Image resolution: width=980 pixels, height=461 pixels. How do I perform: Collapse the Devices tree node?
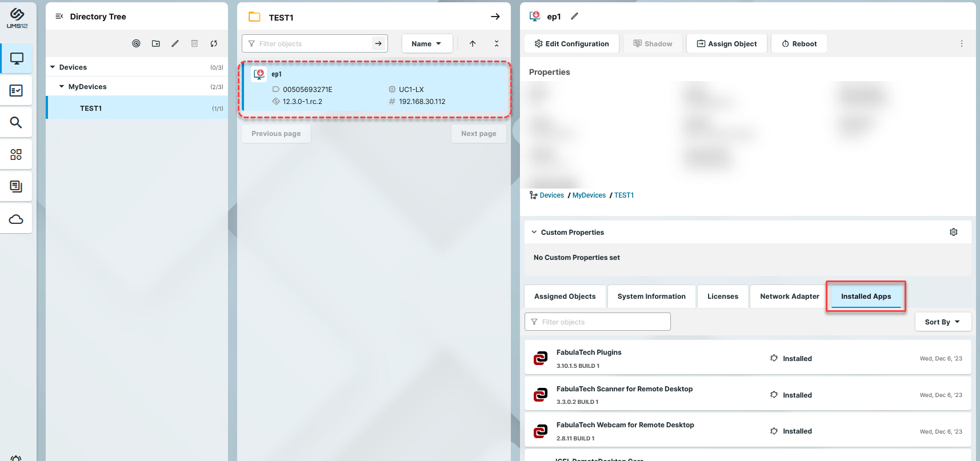[x=53, y=67]
